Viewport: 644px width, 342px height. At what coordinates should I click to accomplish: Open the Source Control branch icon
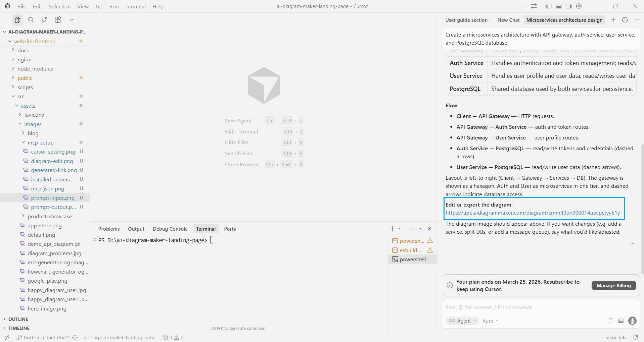tap(44, 20)
